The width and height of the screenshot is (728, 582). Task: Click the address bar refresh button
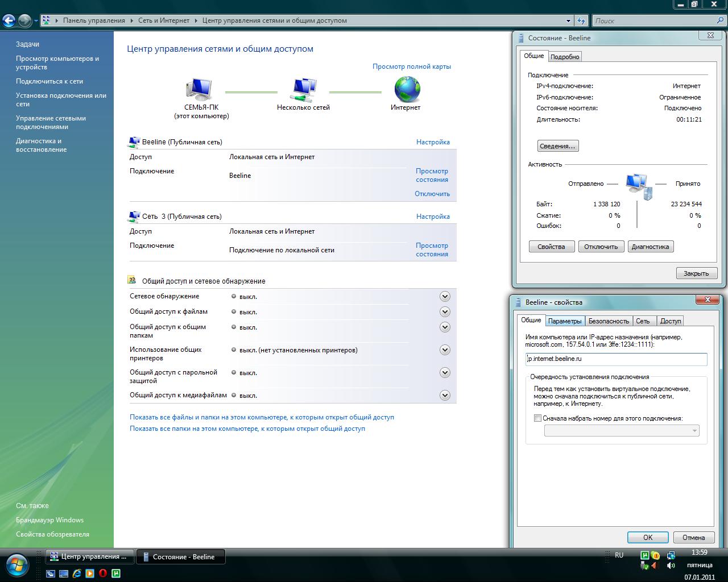click(581, 20)
